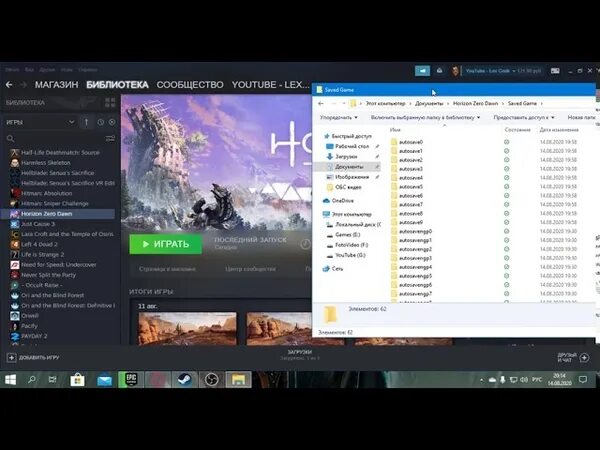Select Сеть network in Explorer sidebar
600x450 pixels.
tap(337, 269)
